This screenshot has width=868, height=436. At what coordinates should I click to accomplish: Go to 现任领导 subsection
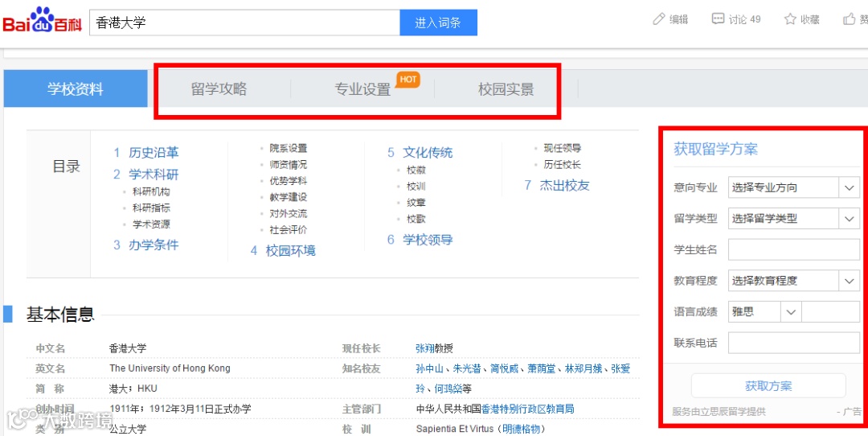[563, 148]
